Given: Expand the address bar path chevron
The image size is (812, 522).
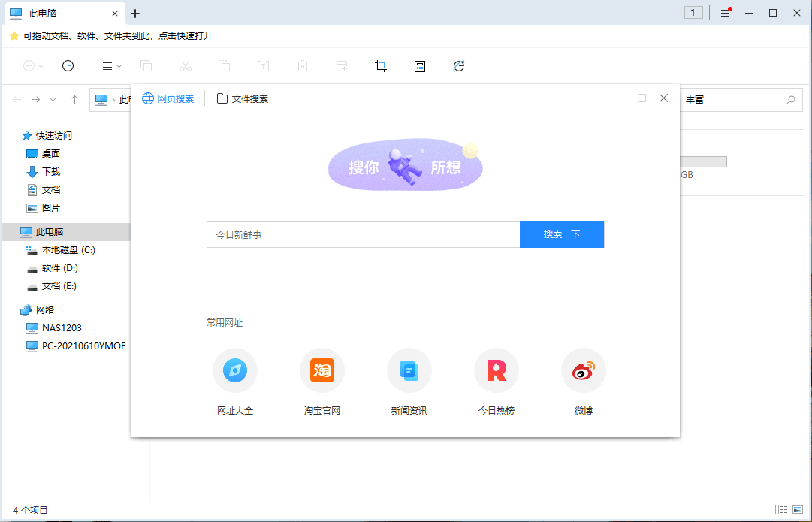Looking at the screenshot, I should click(x=53, y=98).
